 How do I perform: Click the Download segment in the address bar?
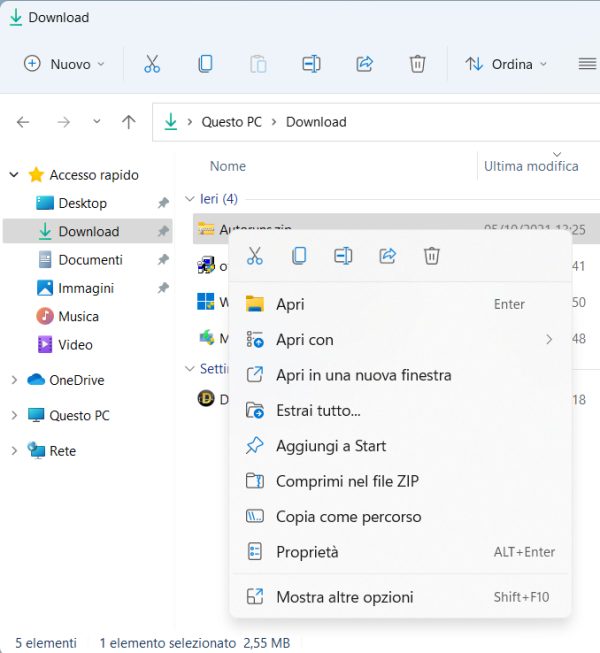[x=316, y=122]
